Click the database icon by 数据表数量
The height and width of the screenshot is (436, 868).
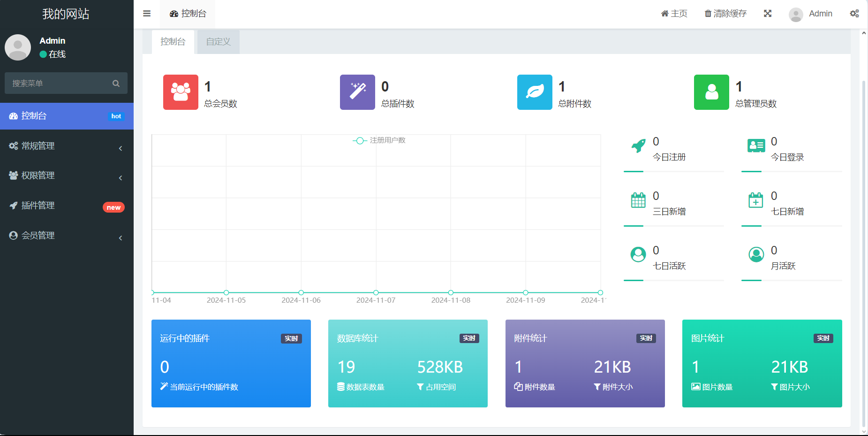click(341, 387)
